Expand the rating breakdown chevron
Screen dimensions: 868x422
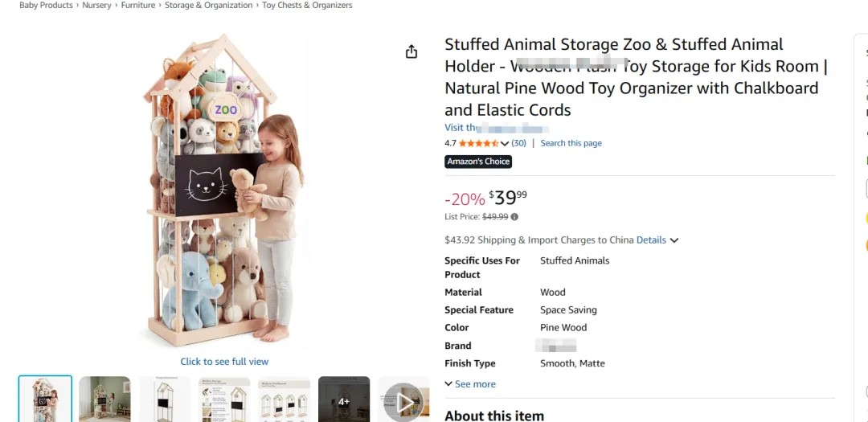click(505, 144)
